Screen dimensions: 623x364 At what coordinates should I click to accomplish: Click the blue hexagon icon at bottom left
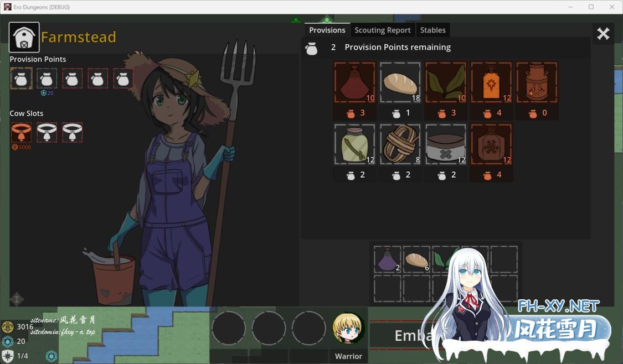52,356
